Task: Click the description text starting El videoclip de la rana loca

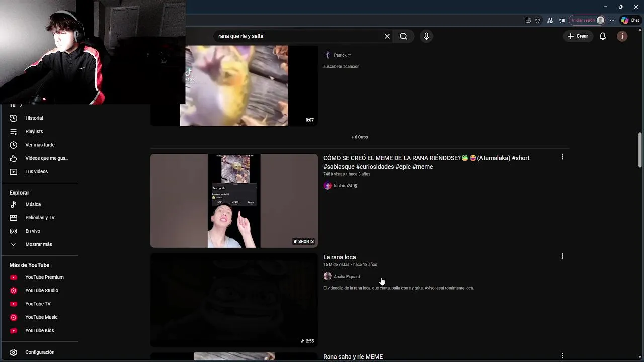Action: point(398,288)
